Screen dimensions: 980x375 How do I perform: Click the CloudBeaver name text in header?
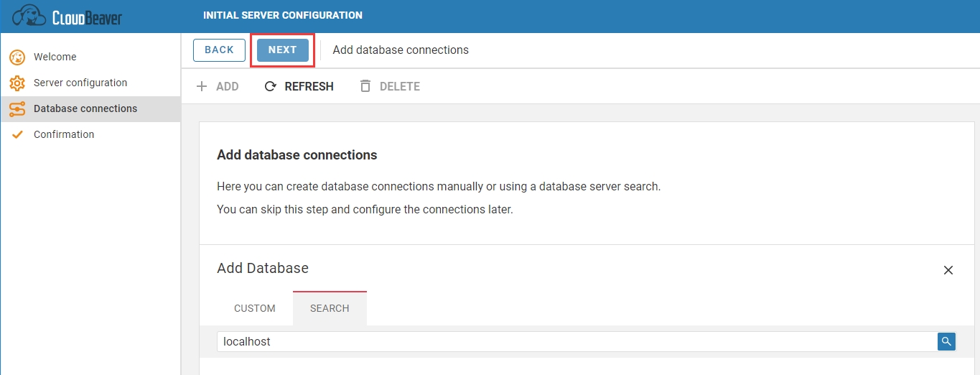click(87, 17)
